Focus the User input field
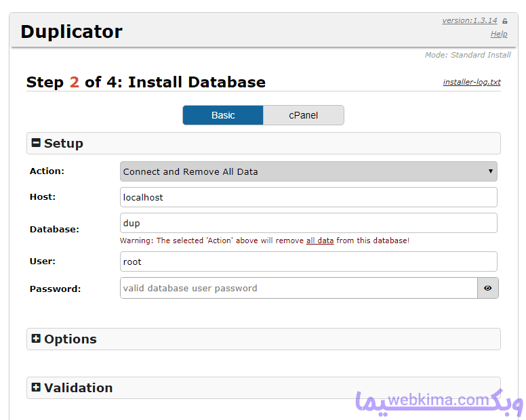Screen dimensions: 526x420 (x=308, y=261)
